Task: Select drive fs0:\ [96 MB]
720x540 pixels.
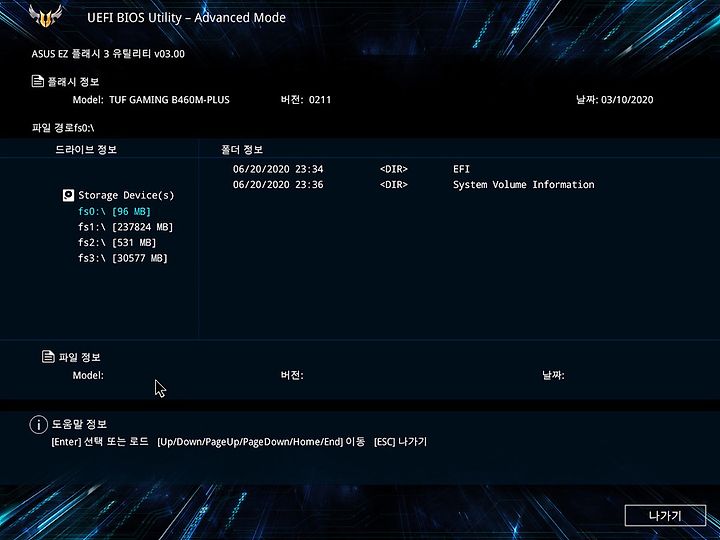Action: pos(114,211)
